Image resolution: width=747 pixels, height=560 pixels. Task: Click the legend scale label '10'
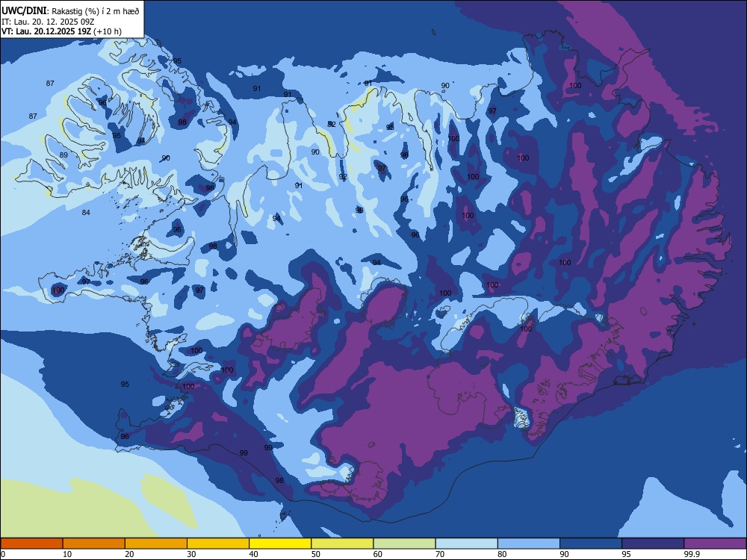point(67,554)
